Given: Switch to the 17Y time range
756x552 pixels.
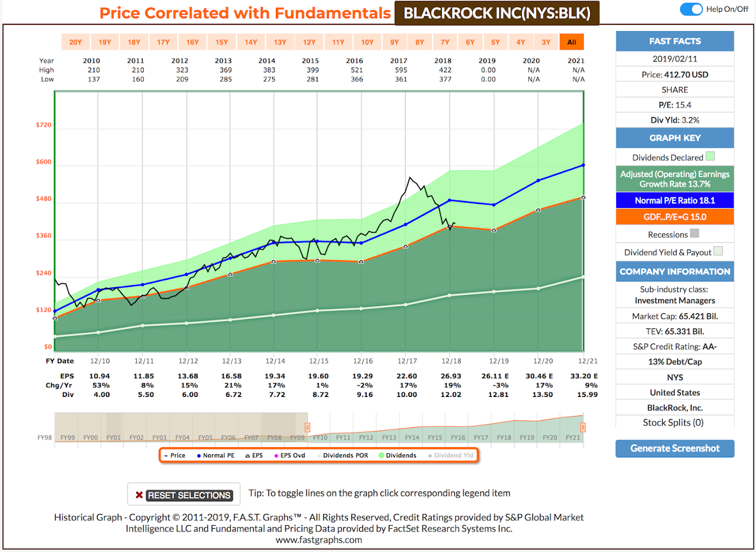Looking at the screenshot, I should pos(163,42).
